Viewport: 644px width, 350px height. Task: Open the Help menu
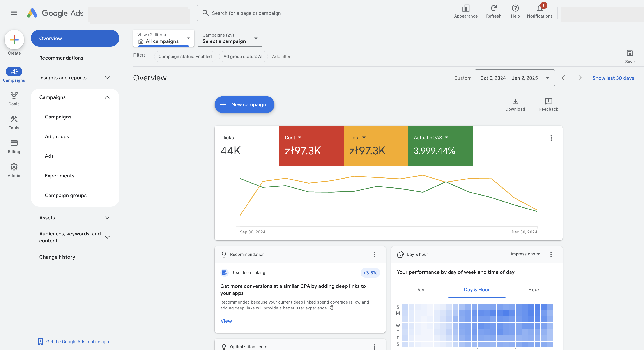[x=515, y=12]
